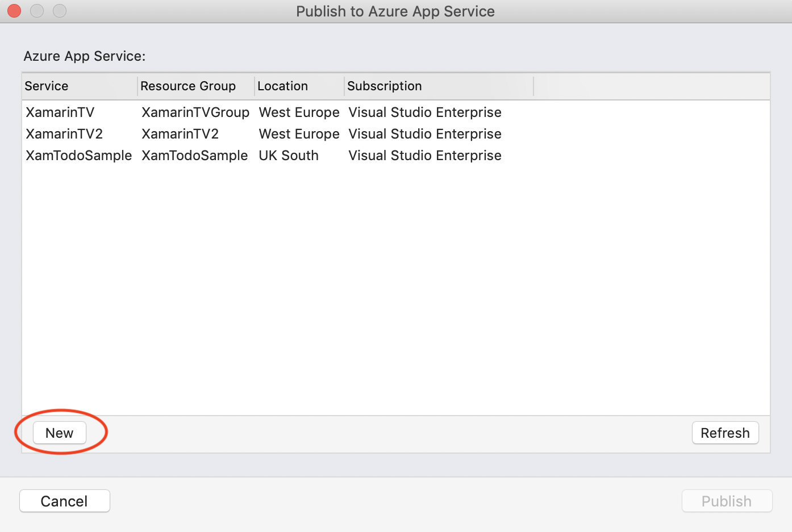
Task: Close the dialog with the red window button
Action: click(14, 11)
